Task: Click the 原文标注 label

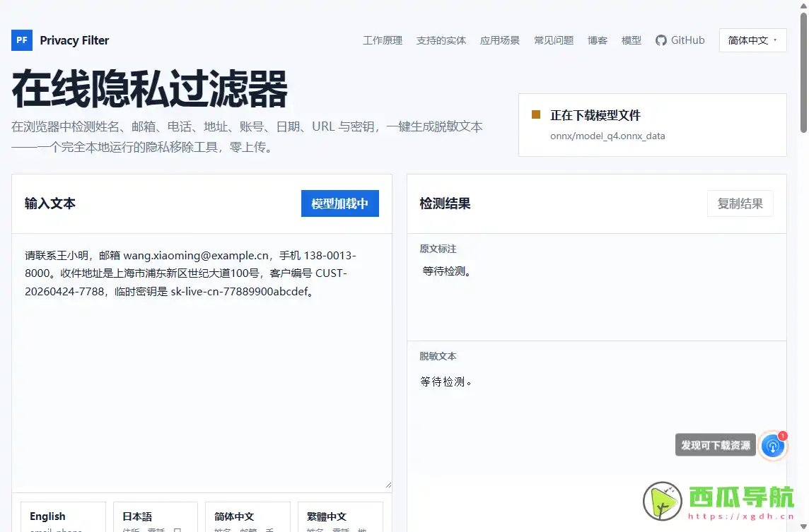Action: coord(438,249)
